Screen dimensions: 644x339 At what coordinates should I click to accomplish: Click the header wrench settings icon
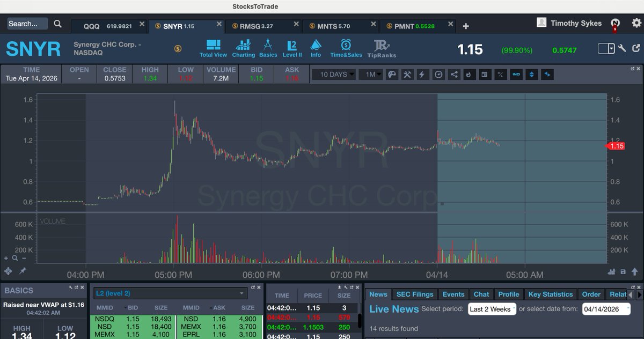(x=623, y=49)
